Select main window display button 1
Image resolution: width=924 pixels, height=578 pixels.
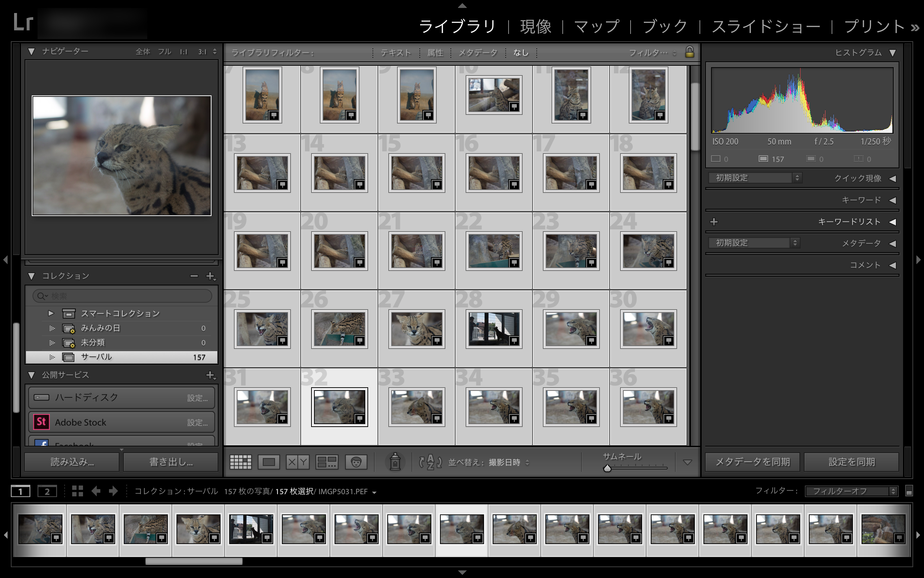point(21,491)
